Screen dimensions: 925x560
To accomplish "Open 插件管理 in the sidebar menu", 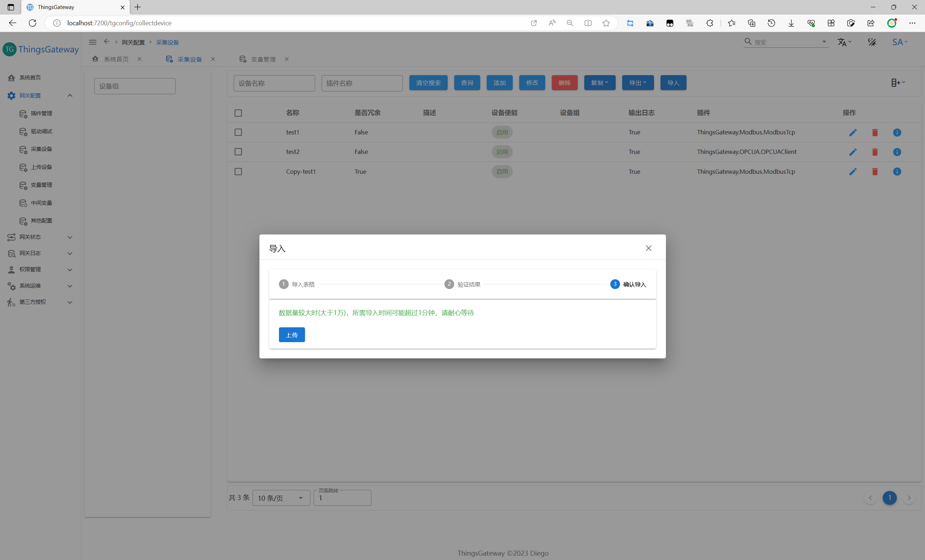I will pos(41,113).
